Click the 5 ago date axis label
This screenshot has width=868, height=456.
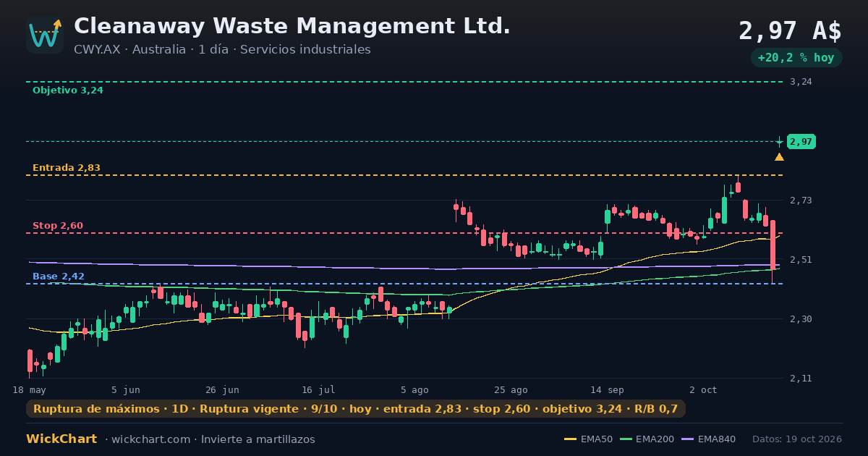click(414, 390)
